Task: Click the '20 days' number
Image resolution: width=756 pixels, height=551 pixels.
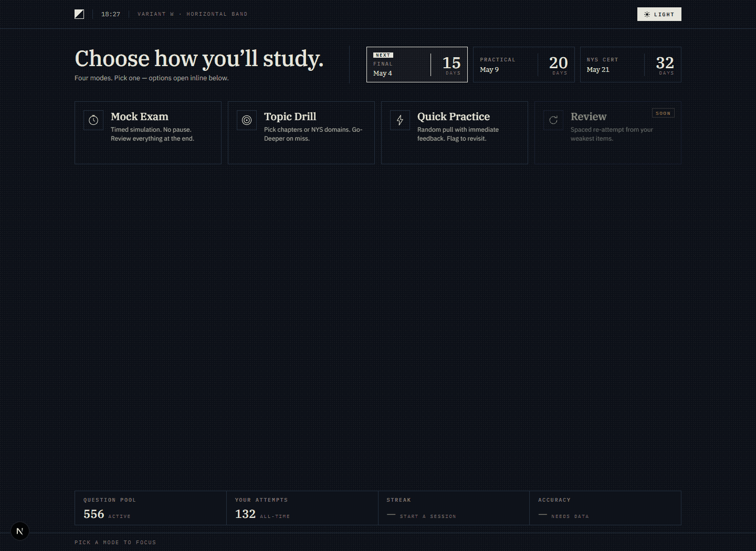Action: click(x=559, y=63)
